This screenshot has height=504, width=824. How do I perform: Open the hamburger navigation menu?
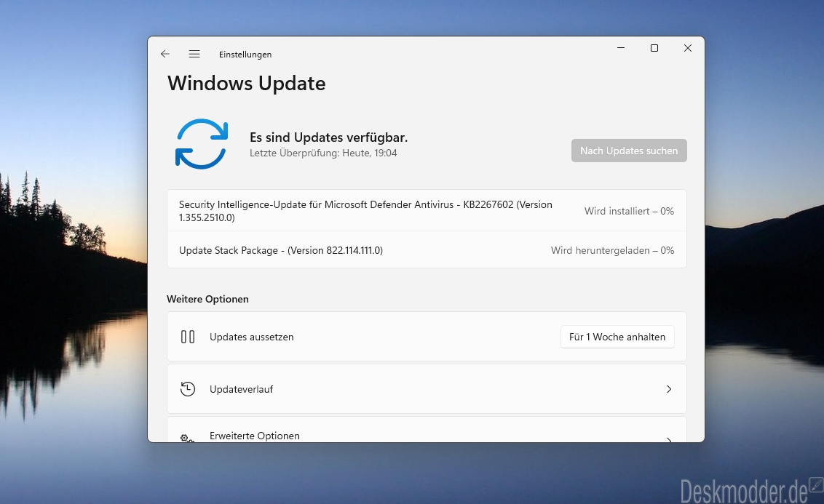[194, 54]
